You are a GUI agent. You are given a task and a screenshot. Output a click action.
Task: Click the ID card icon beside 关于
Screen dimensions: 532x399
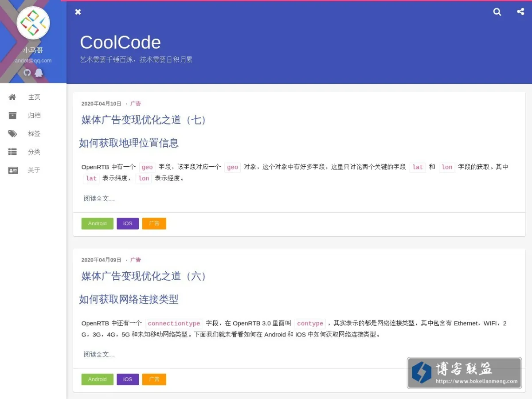click(13, 170)
